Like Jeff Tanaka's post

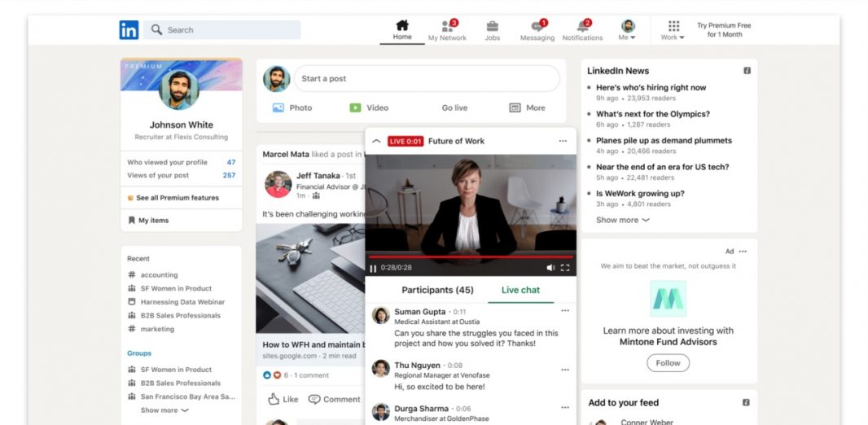pos(283,399)
